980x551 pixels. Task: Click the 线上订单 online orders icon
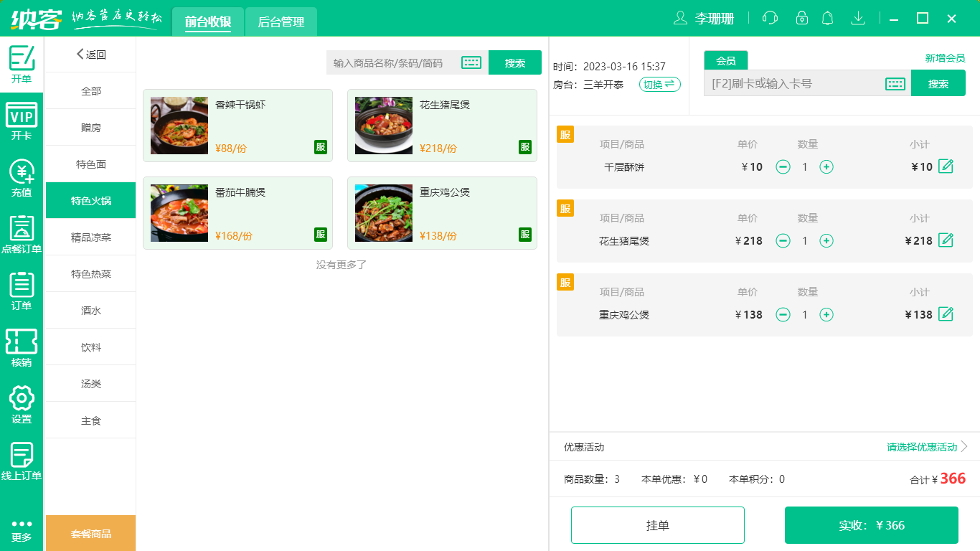coord(22,459)
